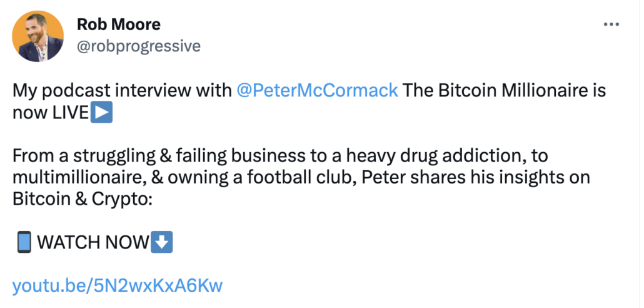The height and width of the screenshot is (308, 644).
Task: Click the blue down arrow emoji
Action: [162, 242]
